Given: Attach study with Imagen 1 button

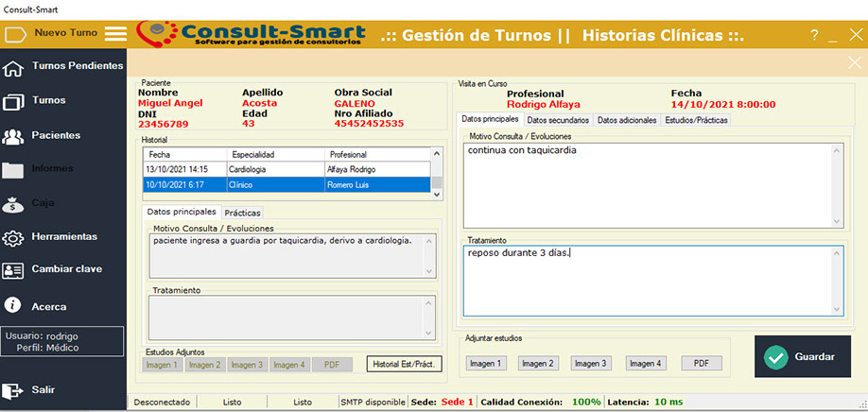Looking at the screenshot, I should click(x=486, y=363).
